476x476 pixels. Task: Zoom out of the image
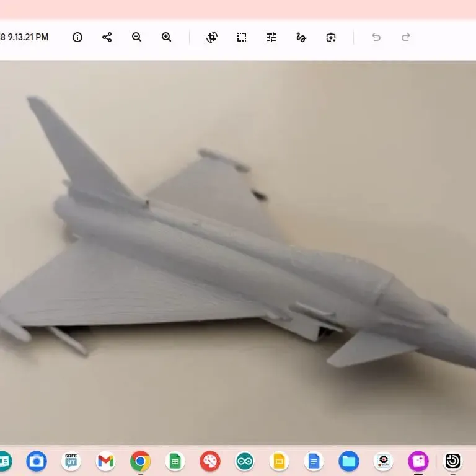136,37
